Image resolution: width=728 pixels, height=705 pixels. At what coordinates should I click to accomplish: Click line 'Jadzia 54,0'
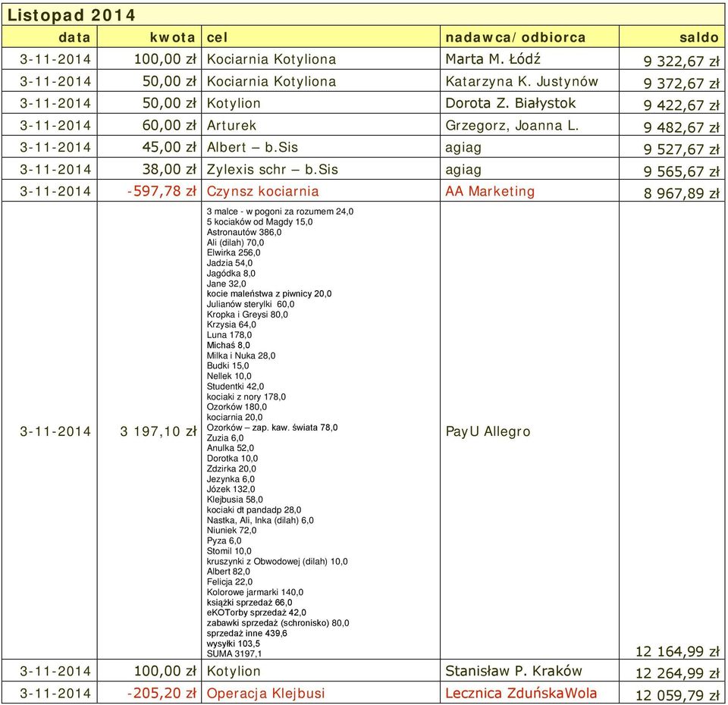[229, 263]
